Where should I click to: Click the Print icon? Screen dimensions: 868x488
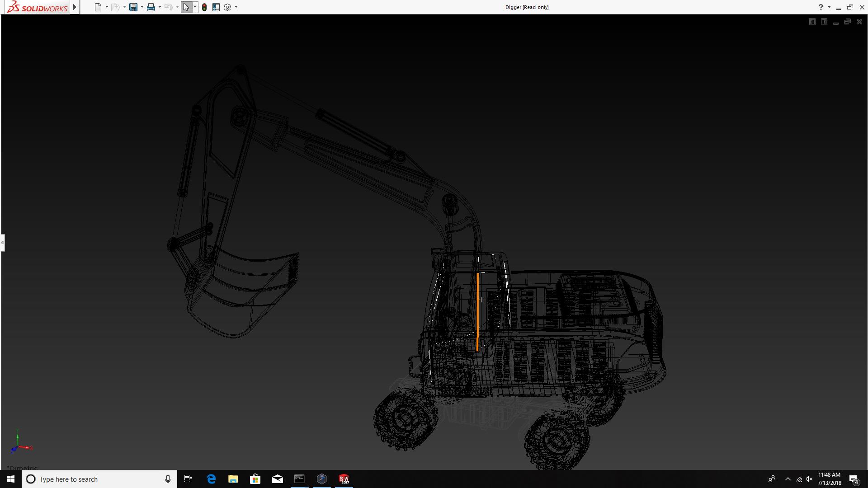point(151,7)
